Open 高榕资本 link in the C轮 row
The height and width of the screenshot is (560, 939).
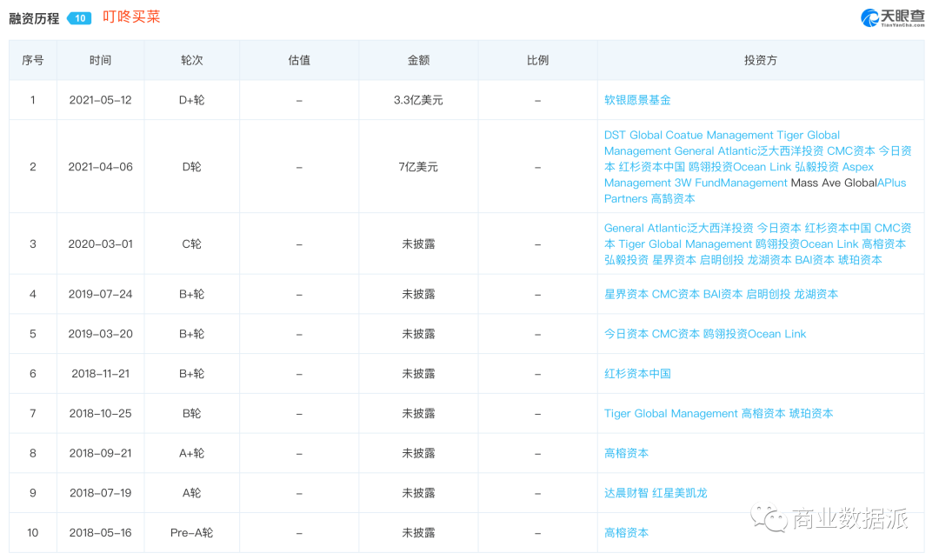[x=884, y=244]
